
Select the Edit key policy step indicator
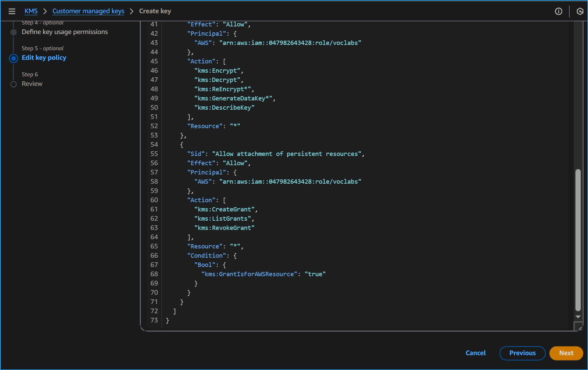pos(14,58)
